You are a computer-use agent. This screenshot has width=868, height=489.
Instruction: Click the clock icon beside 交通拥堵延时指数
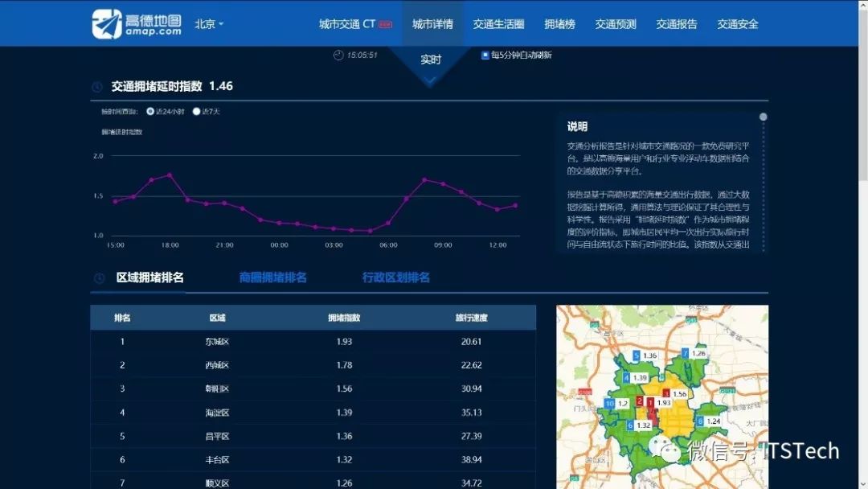pyautogui.click(x=96, y=88)
